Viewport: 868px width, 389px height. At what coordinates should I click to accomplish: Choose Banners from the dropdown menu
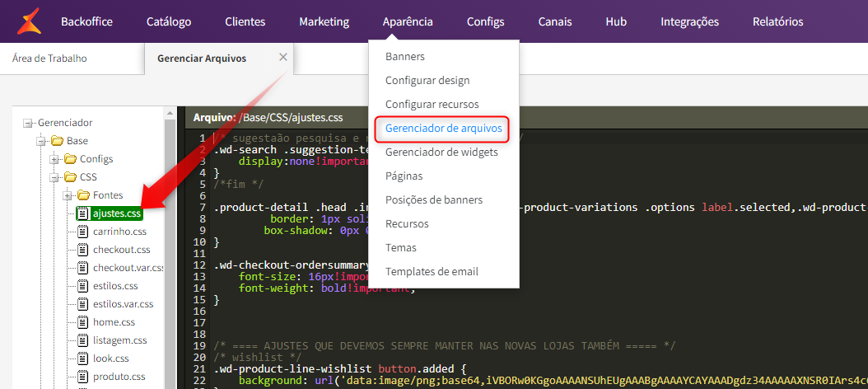click(405, 57)
